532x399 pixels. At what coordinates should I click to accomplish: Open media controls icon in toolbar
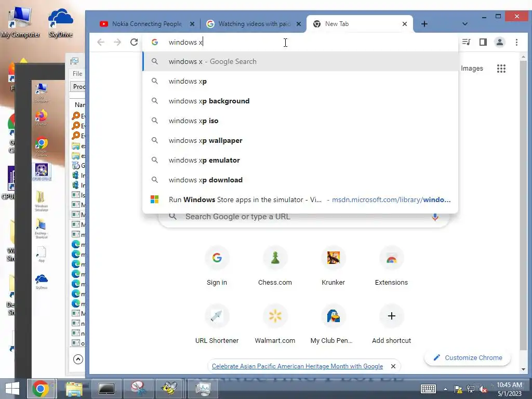[x=466, y=42]
